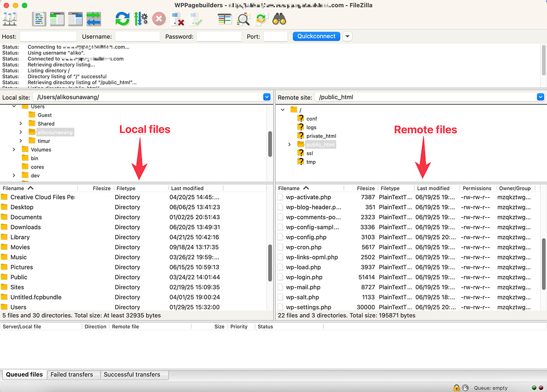The image size is (547, 392).
Task: Open the Site Manager icon
Action: coord(10,19)
